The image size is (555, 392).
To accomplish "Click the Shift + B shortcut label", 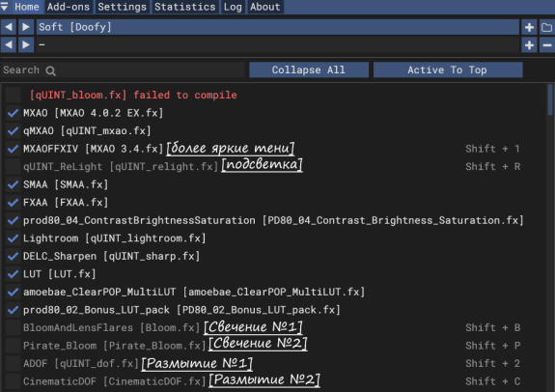I will pyautogui.click(x=492, y=327).
